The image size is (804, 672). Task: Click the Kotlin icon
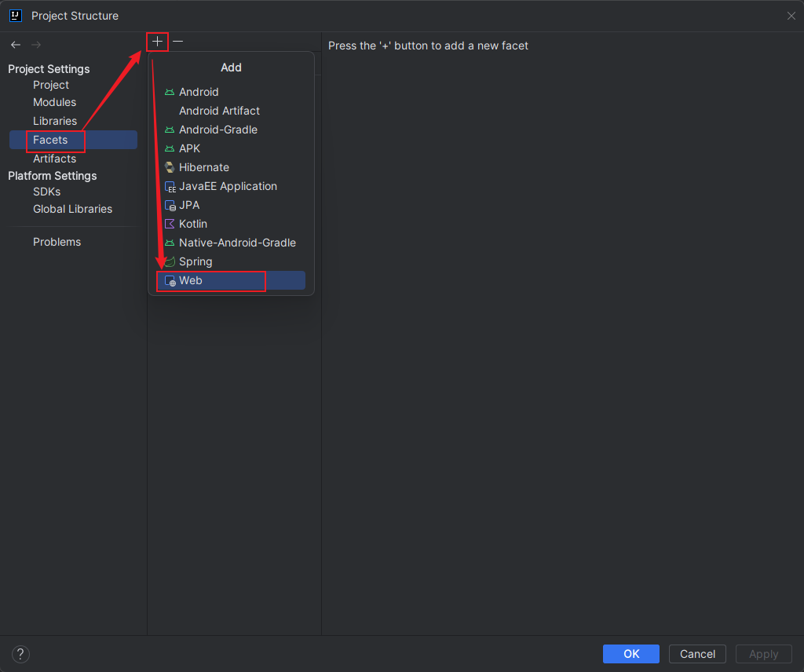click(170, 224)
